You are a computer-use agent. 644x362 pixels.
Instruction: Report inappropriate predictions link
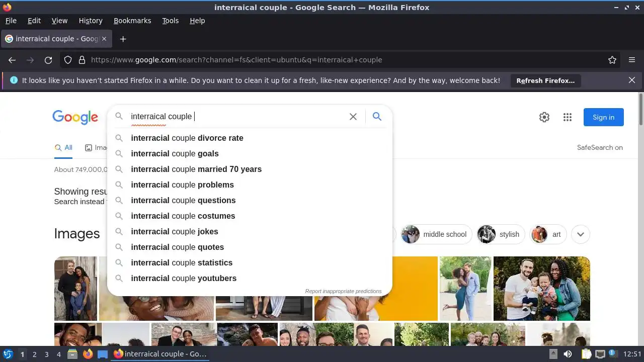tap(343, 291)
